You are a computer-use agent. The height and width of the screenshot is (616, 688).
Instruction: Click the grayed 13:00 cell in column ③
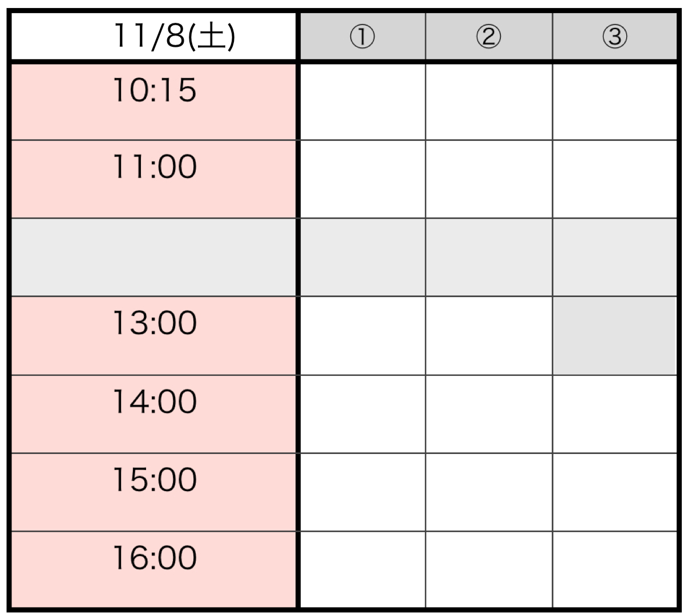[614, 335]
